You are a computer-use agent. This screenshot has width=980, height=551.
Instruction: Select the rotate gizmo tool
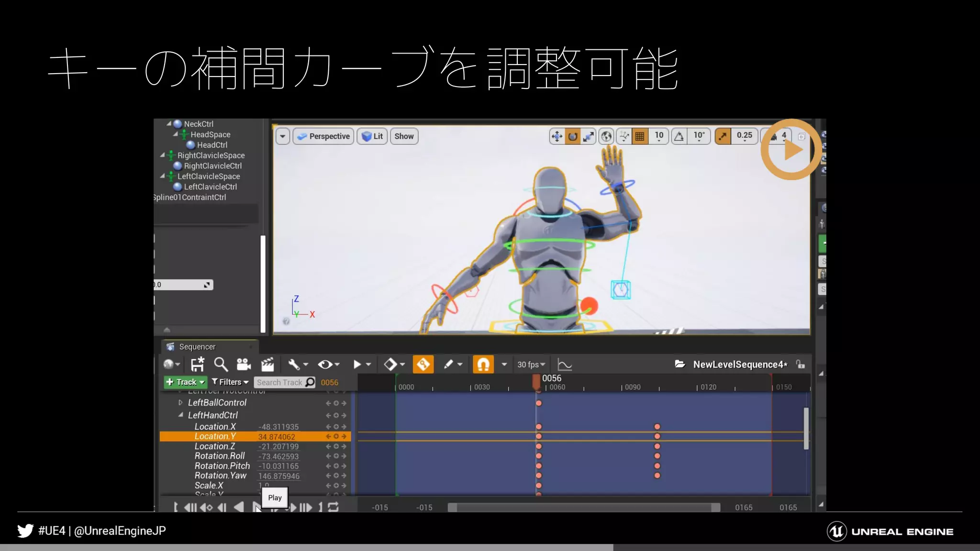573,136
